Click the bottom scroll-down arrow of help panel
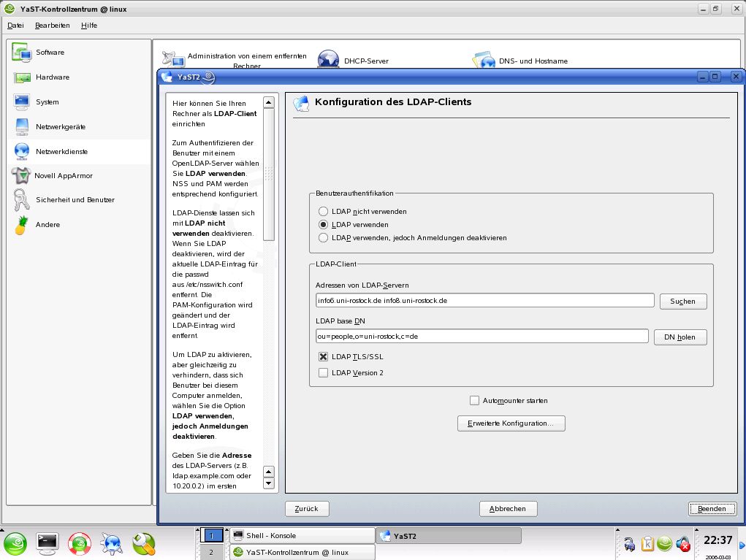This screenshot has width=746, height=560. coord(269,483)
